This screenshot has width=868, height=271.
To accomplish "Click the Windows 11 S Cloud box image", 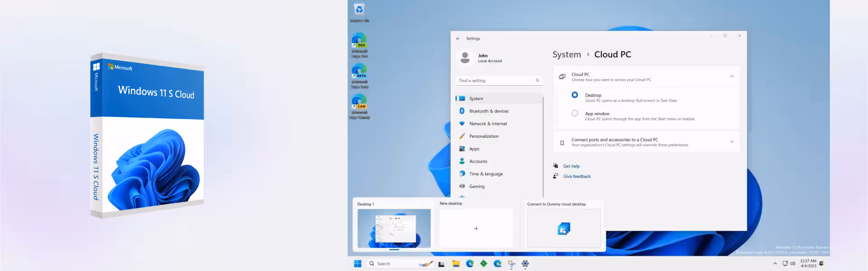I will coord(148,135).
